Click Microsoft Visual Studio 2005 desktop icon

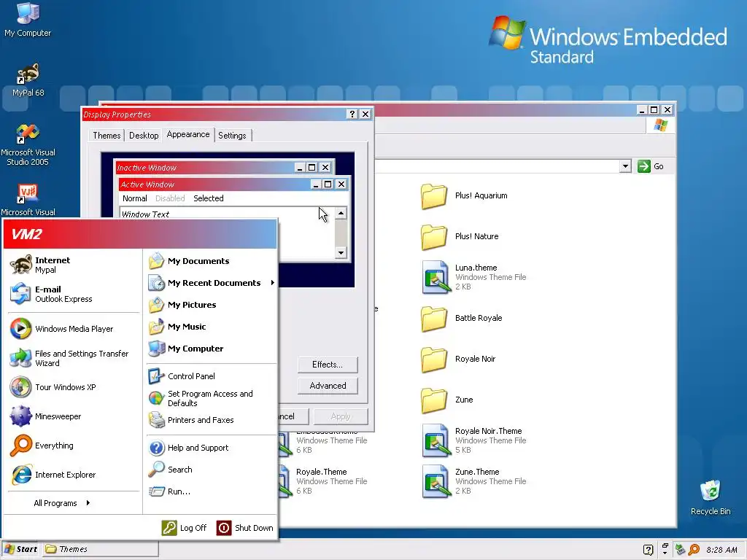pyautogui.click(x=28, y=144)
